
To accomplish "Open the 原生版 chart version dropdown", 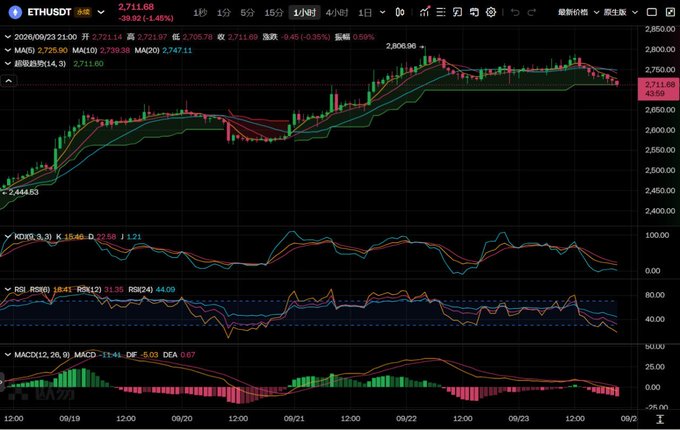I will [x=621, y=12].
